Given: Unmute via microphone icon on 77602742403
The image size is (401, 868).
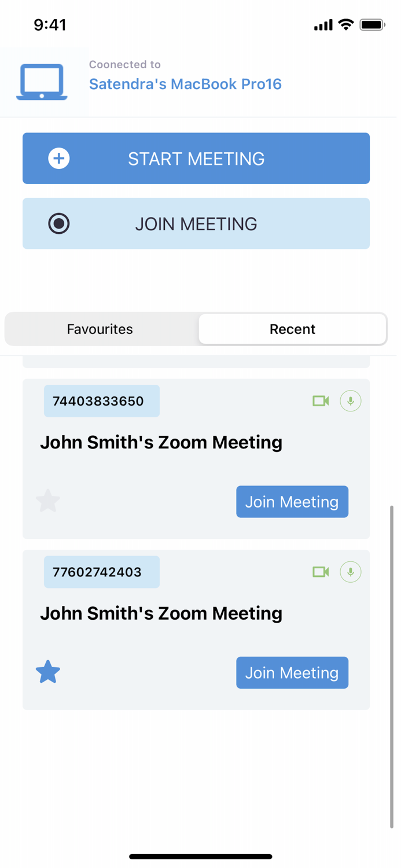Looking at the screenshot, I should pyautogui.click(x=350, y=572).
